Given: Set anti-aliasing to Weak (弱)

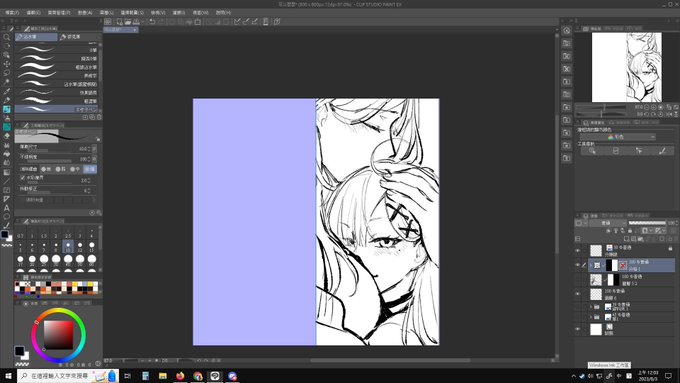Looking at the screenshot, I should [61, 169].
